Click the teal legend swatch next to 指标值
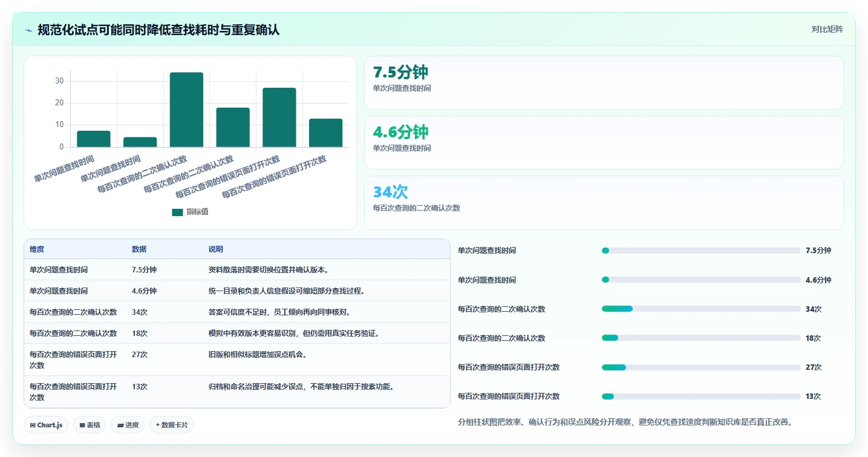Image resolution: width=868 pixels, height=457 pixels. click(x=177, y=212)
